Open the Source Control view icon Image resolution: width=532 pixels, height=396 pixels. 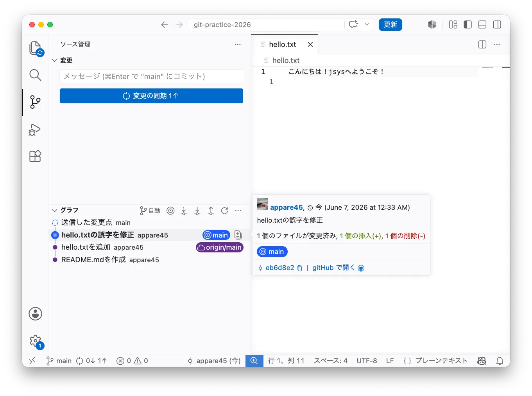(35, 102)
